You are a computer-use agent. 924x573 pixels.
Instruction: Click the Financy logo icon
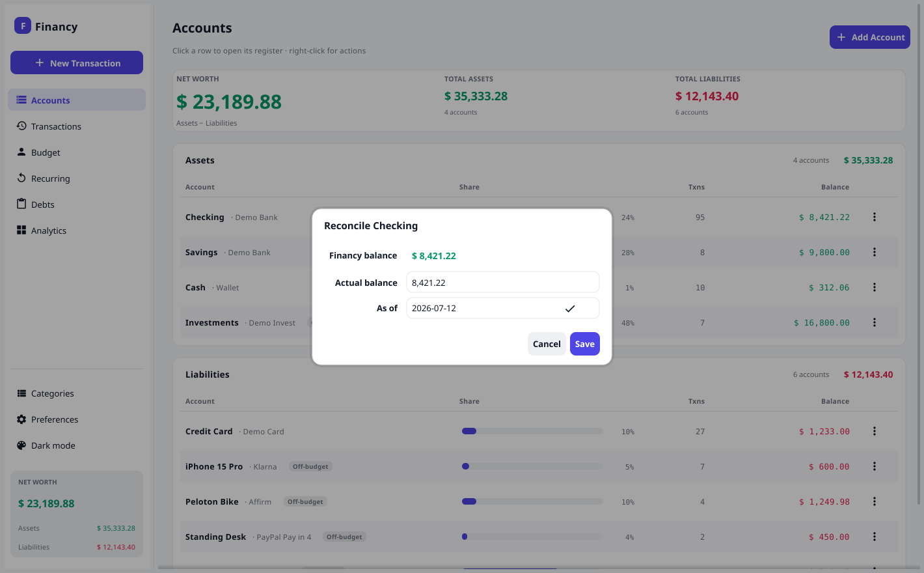click(x=23, y=25)
